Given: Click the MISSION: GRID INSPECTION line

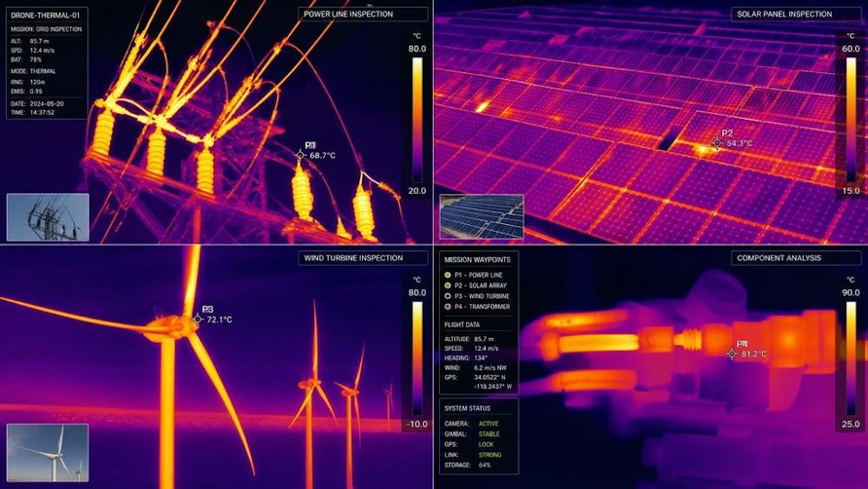Looking at the screenshot, I should (46, 29).
